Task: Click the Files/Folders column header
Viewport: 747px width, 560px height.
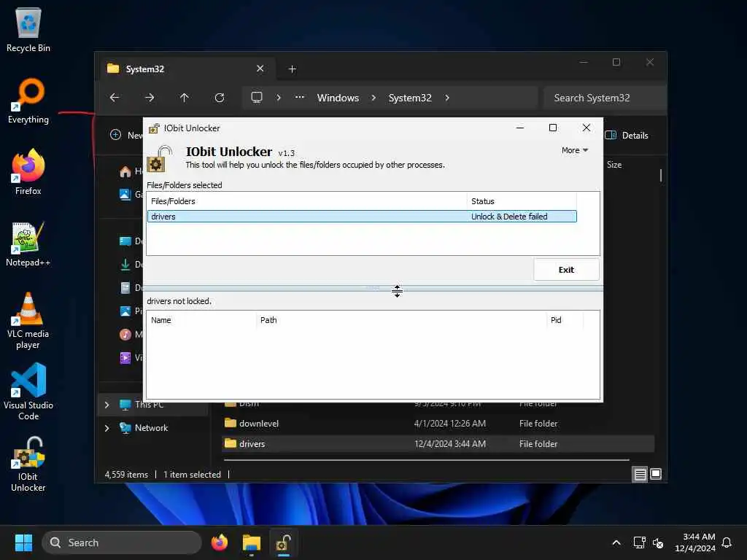Action: coord(307,201)
